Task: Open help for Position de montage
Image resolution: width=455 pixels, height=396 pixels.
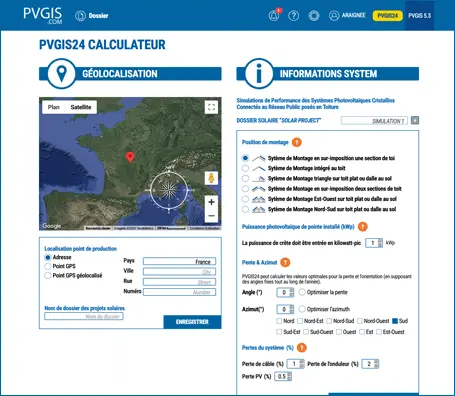Action: point(297,142)
